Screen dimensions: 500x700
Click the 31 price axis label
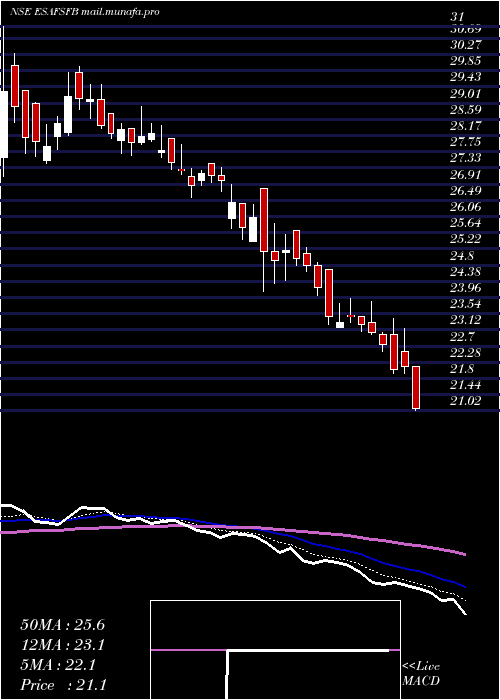pyautogui.click(x=456, y=17)
